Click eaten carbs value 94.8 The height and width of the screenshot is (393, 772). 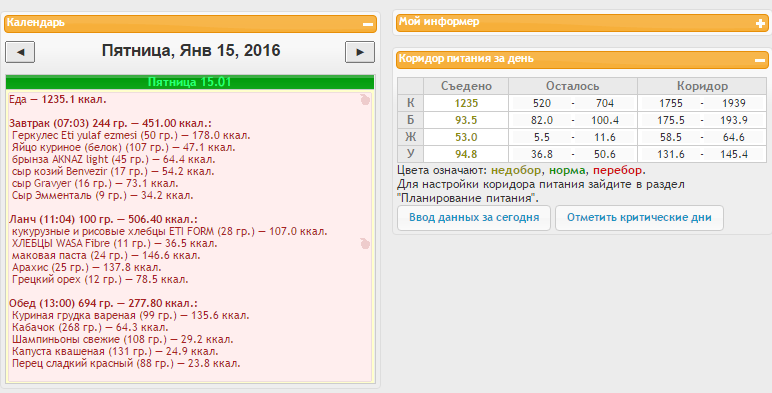[466, 154]
